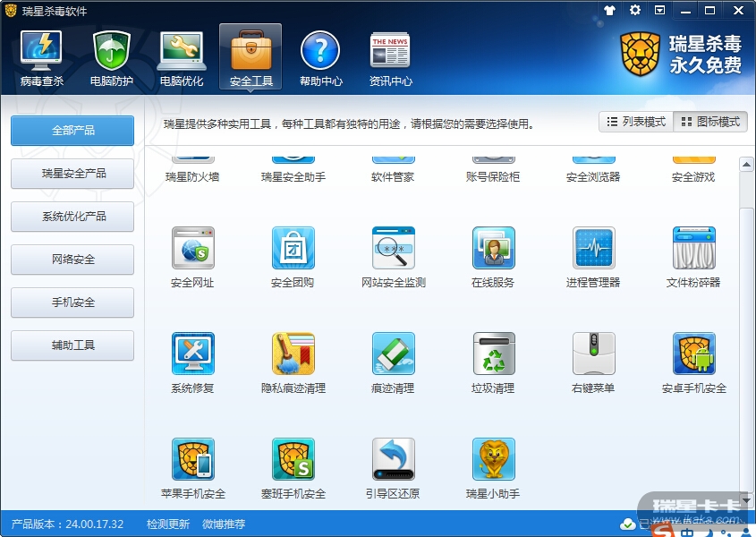Viewport: 756px width, 537px height.
Task: Select the 辅助工具 category
Action: pyautogui.click(x=72, y=345)
